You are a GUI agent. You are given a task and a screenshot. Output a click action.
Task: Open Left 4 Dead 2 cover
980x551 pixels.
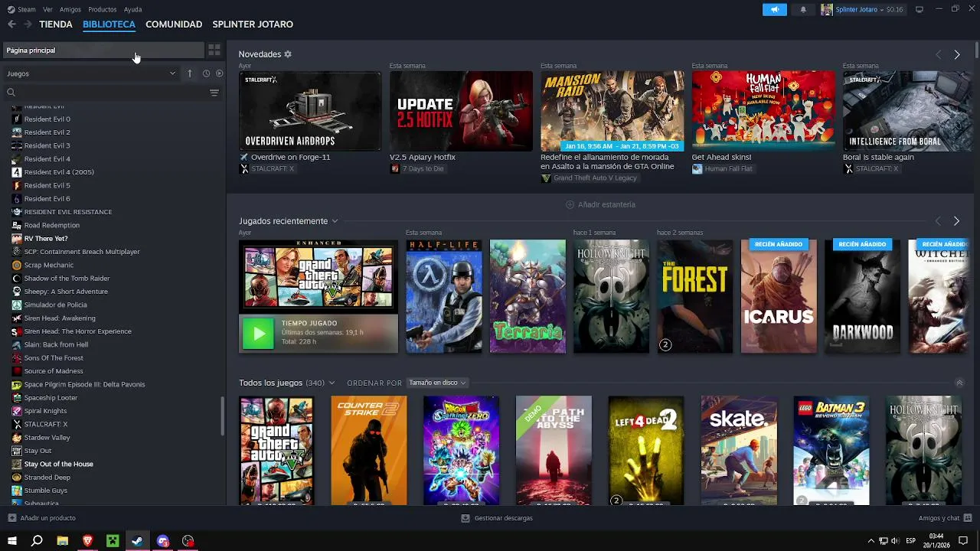pos(646,450)
